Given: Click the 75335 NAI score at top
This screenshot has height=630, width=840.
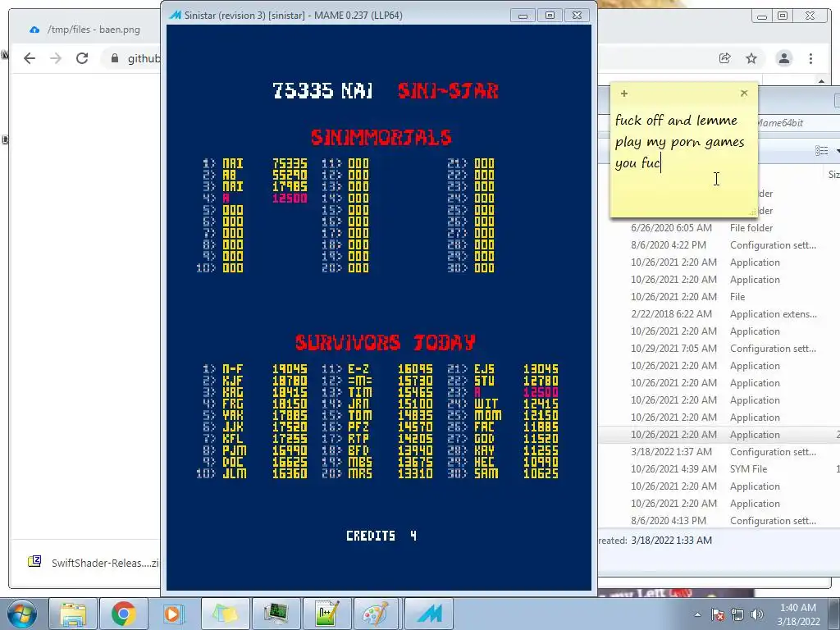Looking at the screenshot, I should coord(322,90).
